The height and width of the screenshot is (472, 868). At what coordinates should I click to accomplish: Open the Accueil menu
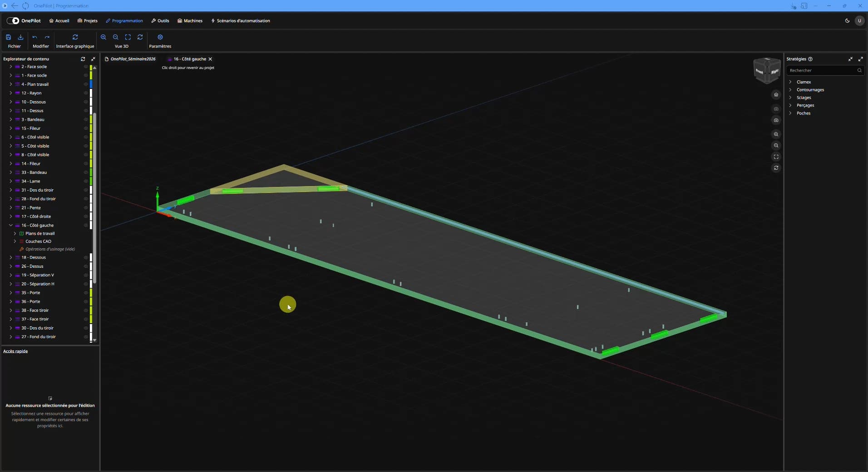coord(59,21)
